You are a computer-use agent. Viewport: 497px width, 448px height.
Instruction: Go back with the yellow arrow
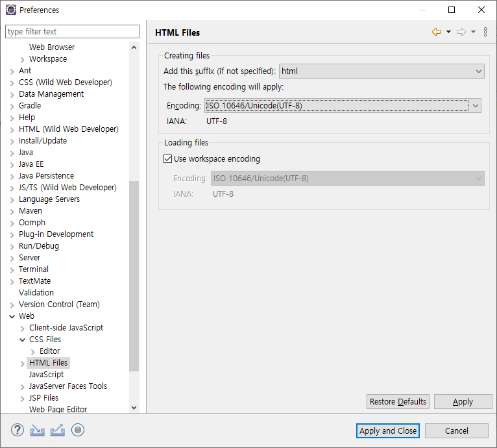[x=437, y=32]
